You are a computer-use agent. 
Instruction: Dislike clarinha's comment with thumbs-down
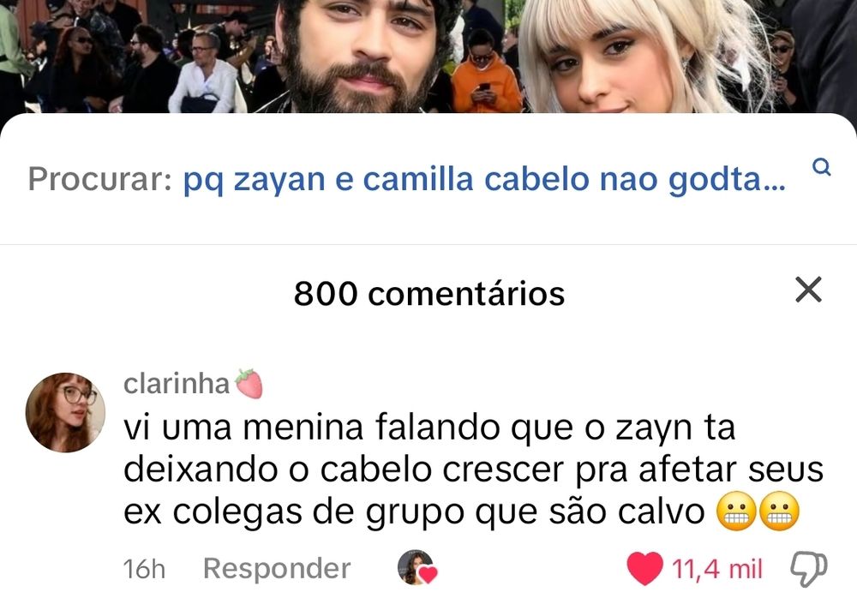(x=809, y=569)
